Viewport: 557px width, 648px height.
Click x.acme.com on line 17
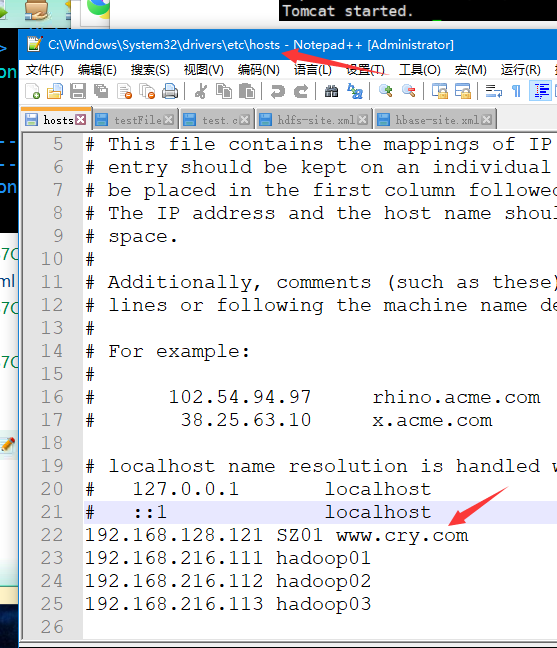click(432, 420)
